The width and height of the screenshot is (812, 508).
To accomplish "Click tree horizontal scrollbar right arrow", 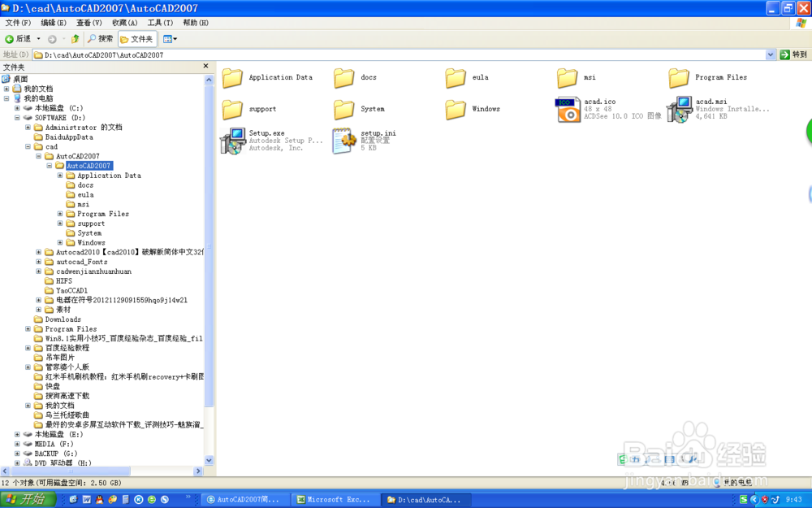I will [198, 471].
